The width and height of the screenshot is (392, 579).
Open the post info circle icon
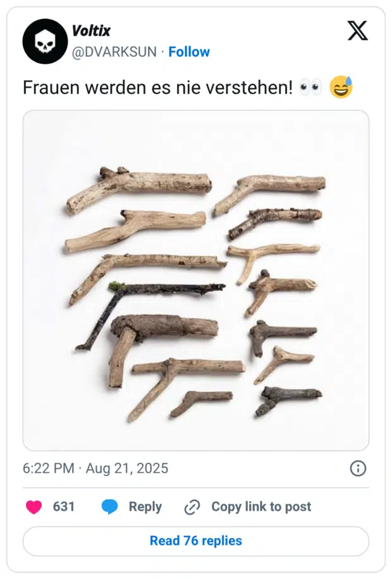click(358, 468)
